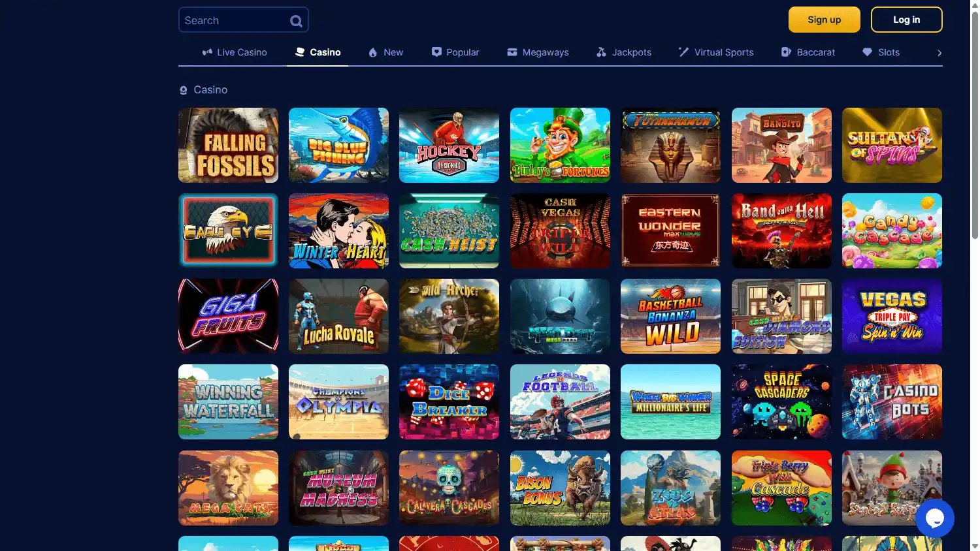
Task: Open the Eagle Eye game
Action: [x=228, y=230]
